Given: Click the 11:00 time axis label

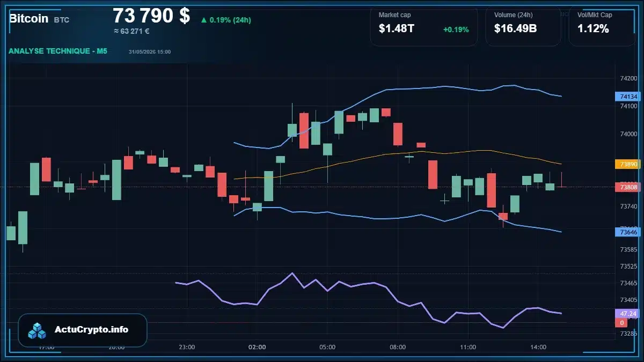Looking at the screenshot, I should point(468,347).
